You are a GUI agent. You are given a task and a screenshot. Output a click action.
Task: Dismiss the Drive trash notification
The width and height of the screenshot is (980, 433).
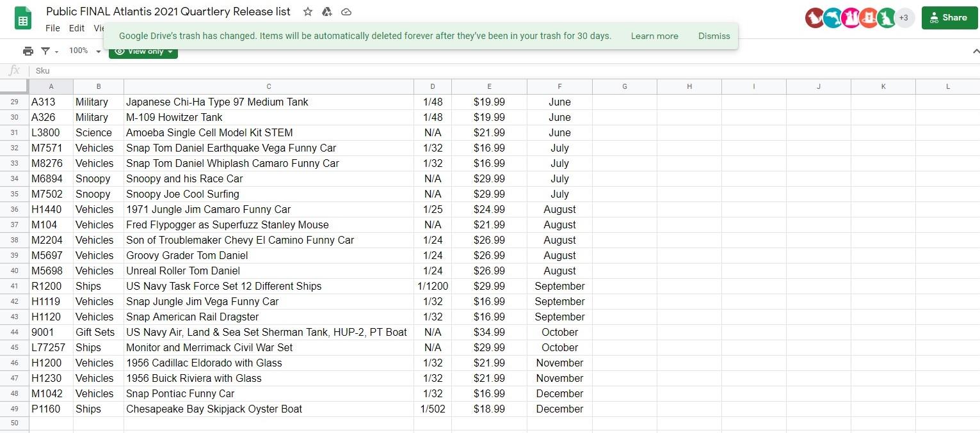tap(714, 36)
